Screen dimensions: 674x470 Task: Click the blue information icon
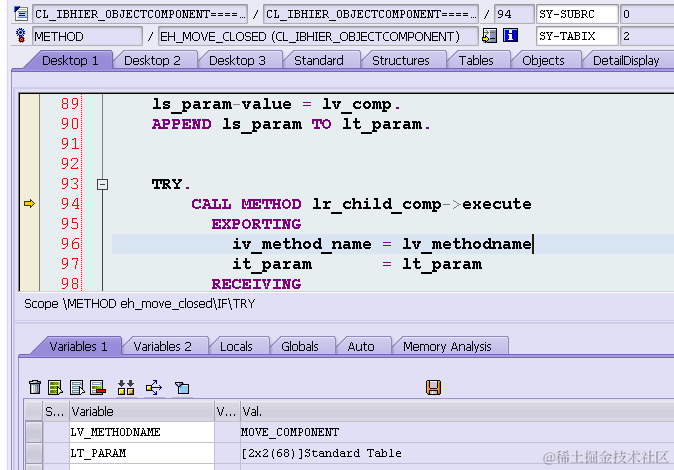tap(510, 36)
